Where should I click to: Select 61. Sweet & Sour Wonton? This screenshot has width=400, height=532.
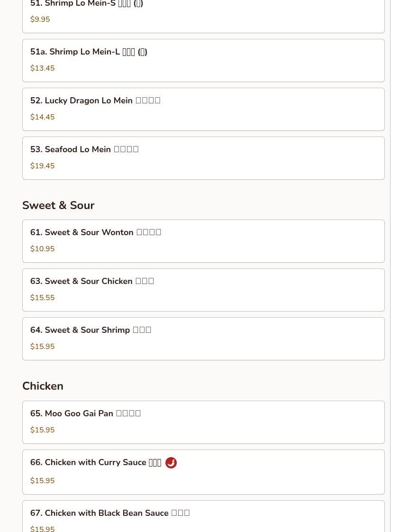tap(203, 241)
